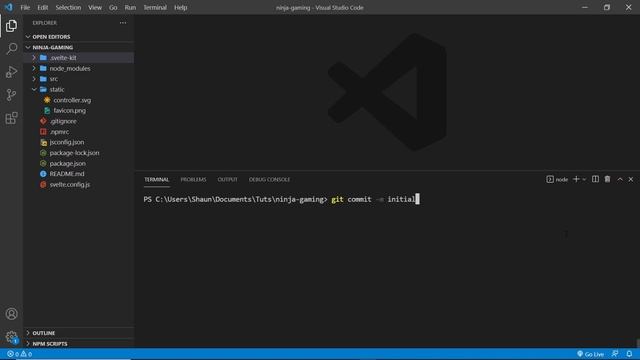
Task: Open the Search view in activity bar
Action: click(11, 49)
